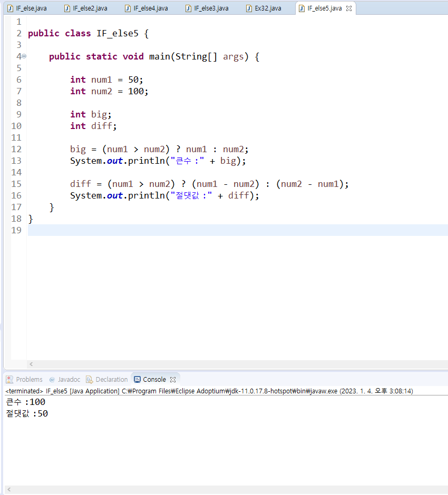
Task: Click the Console monitor icon
Action: click(x=137, y=380)
